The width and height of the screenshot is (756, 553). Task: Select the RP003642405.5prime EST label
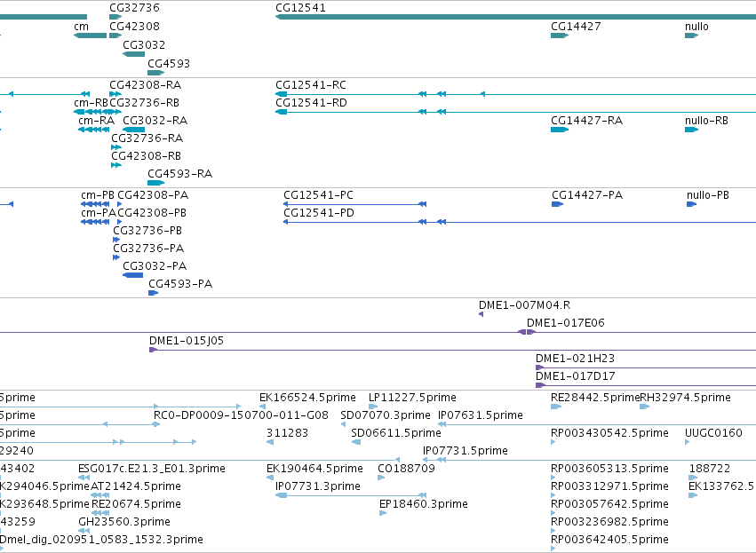[609, 540]
